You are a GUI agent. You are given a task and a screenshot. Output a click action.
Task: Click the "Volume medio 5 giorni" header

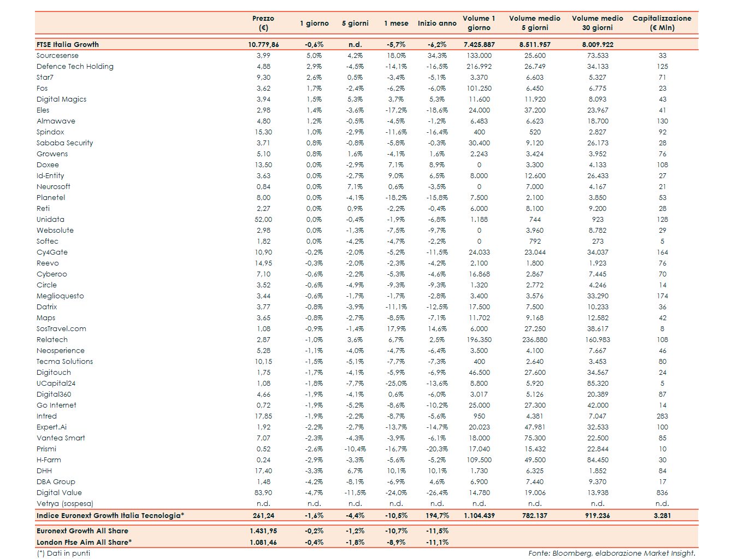point(535,23)
